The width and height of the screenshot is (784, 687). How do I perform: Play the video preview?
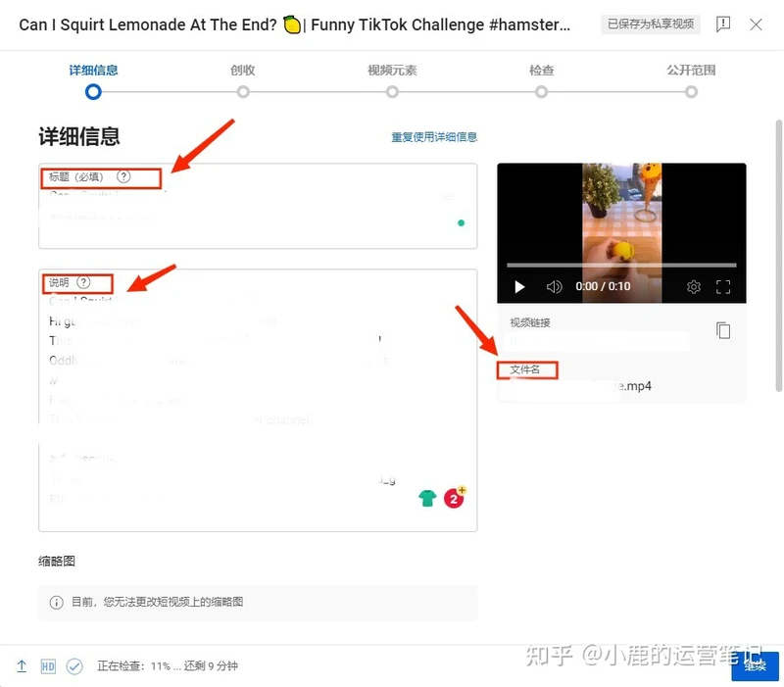tap(519, 286)
